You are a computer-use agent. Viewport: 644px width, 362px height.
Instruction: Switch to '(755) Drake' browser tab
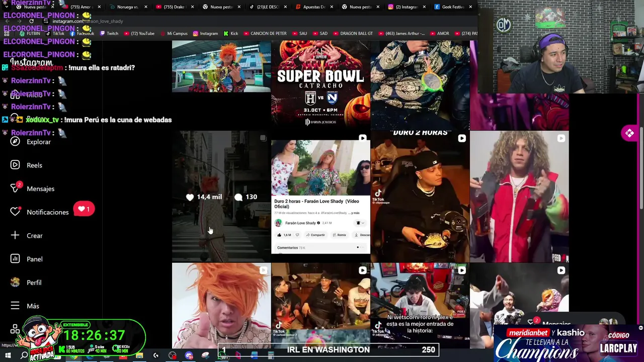[174, 7]
